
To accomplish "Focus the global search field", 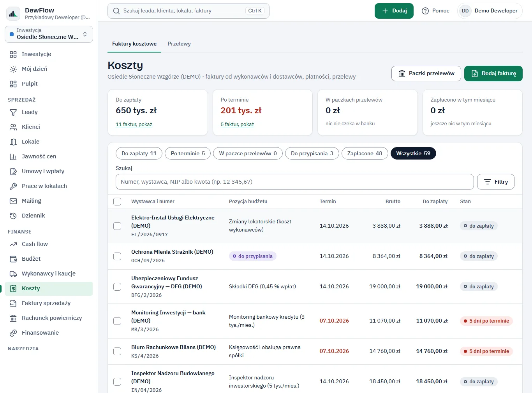I will point(188,11).
